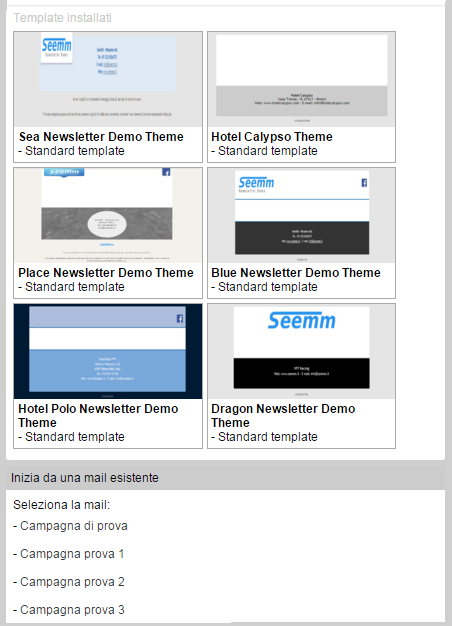Click Seemm logo in Sea Newsletter preview
Screen dimensions: 452x626
[57, 48]
